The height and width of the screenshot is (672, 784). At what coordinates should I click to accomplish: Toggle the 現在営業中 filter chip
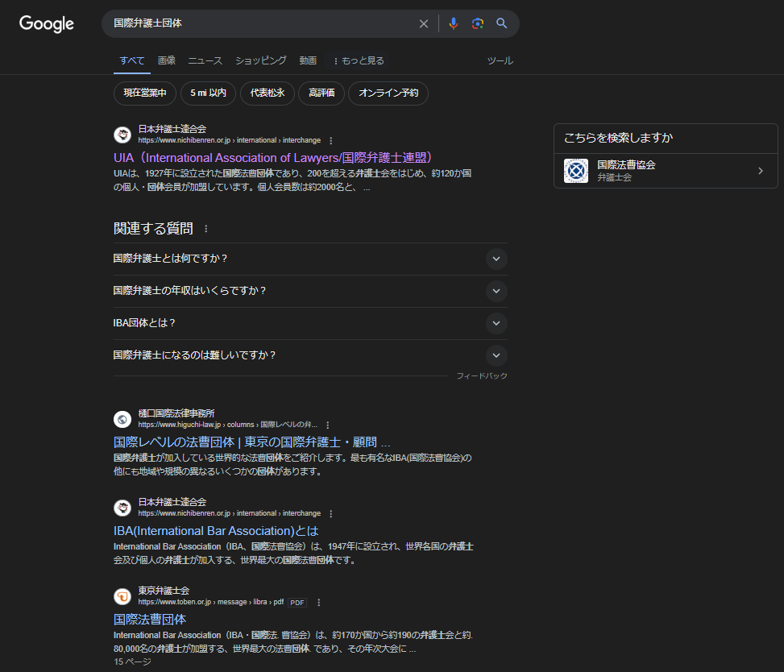145,93
